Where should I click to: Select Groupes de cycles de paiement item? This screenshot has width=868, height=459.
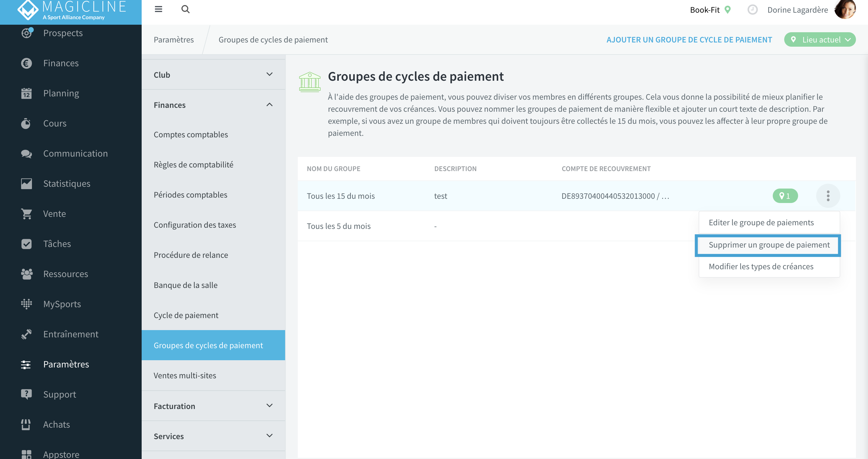(213, 345)
